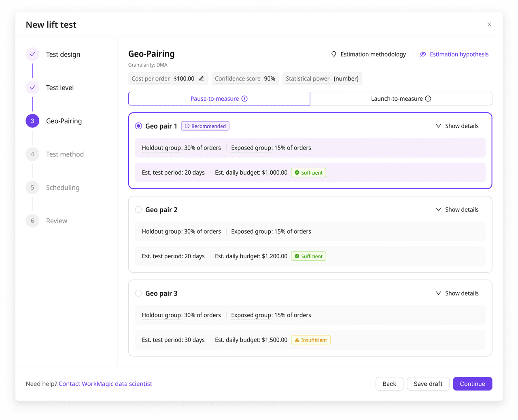This screenshot has height=420, width=518.
Task: Expand Show details for Geo pair 1
Action: (x=457, y=126)
